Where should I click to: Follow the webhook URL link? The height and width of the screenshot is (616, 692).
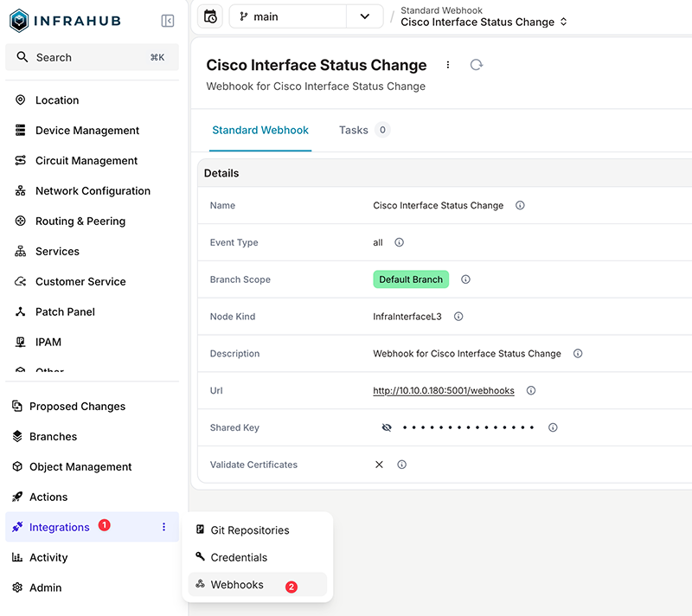(x=443, y=390)
